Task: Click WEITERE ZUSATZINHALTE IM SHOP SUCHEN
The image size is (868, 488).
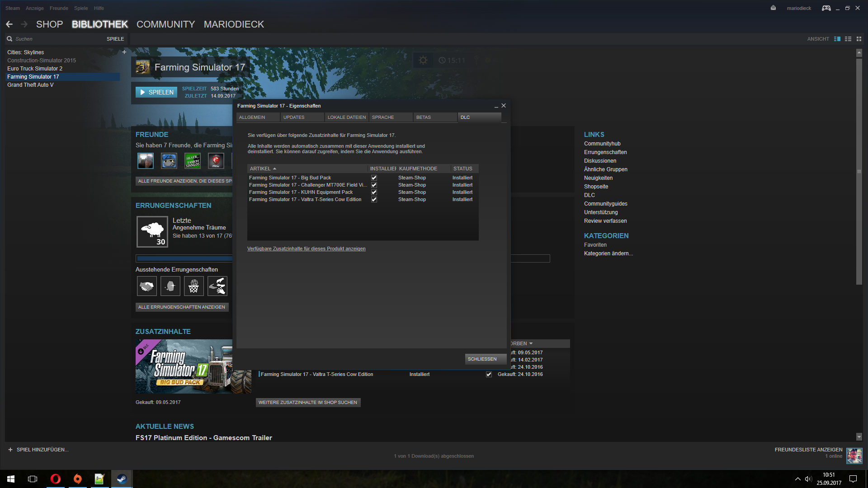Action: pos(308,403)
